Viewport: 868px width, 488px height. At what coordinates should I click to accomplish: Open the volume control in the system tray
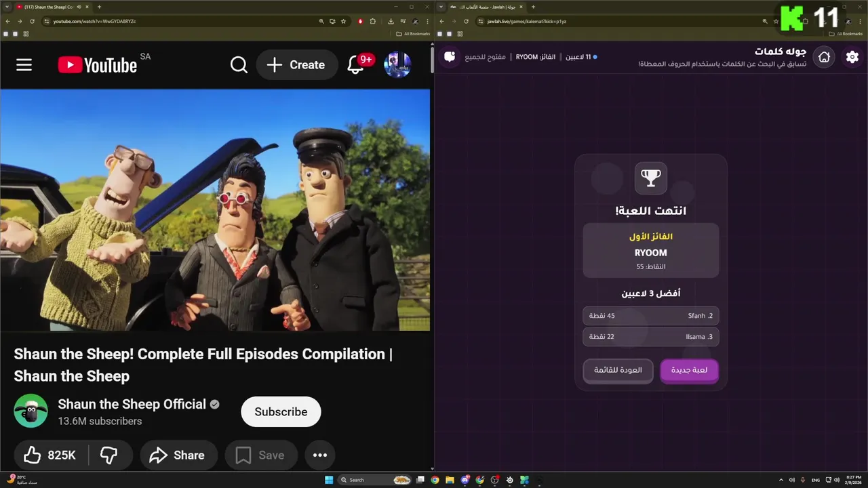click(x=837, y=480)
